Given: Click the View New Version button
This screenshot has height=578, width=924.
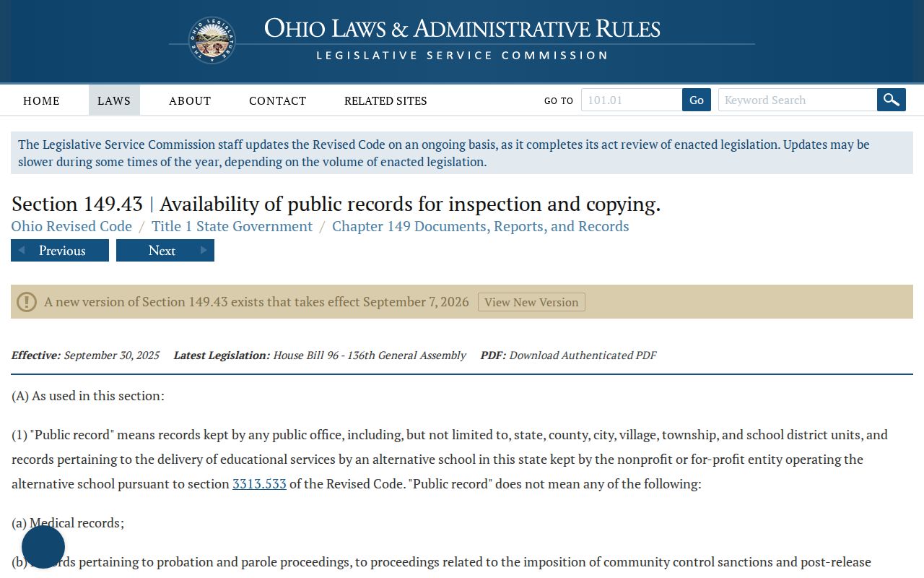Looking at the screenshot, I should pyautogui.click(x=531, y=302).
